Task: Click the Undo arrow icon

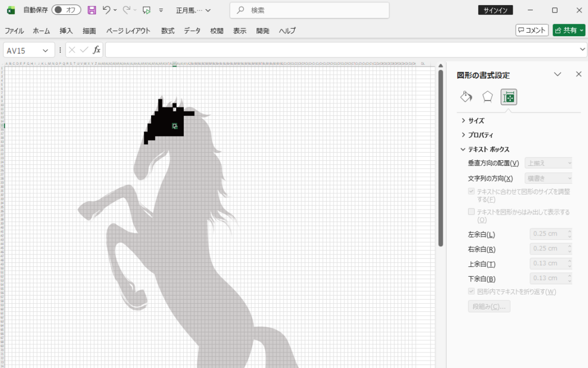Action: click(x=106, y=10)
